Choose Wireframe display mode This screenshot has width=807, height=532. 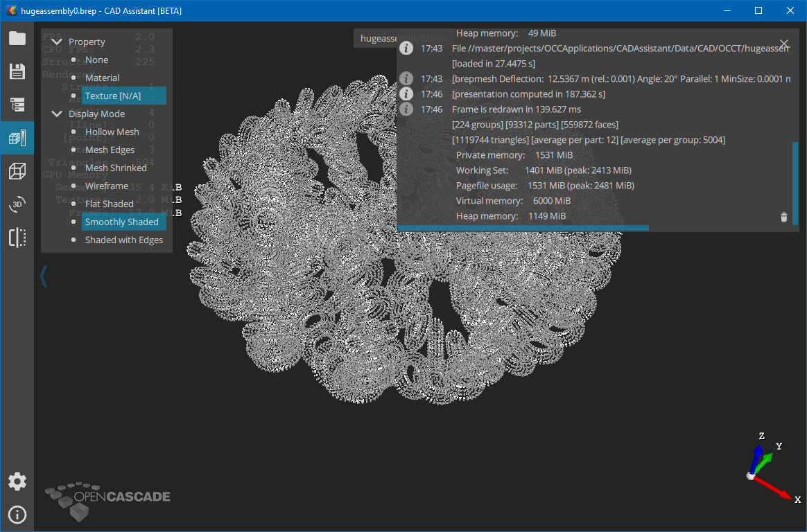point(106,186)
